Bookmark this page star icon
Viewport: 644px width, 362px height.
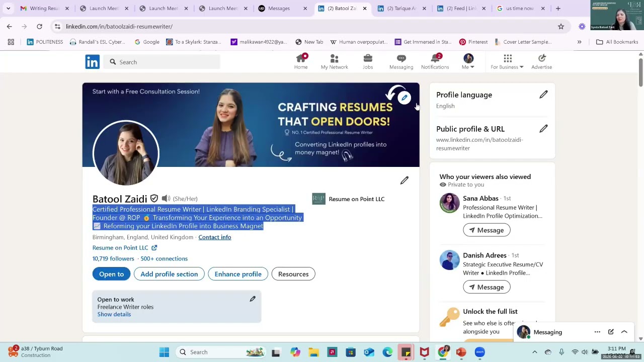(560, 26)
